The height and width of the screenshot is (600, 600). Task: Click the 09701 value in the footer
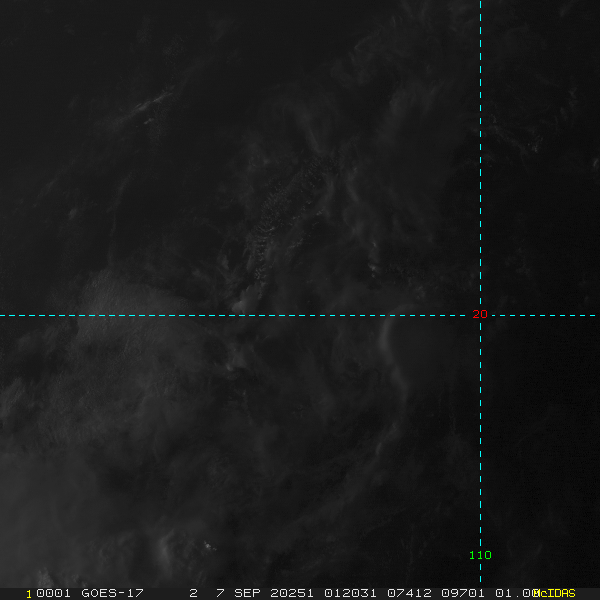click(x=463, y=593)
